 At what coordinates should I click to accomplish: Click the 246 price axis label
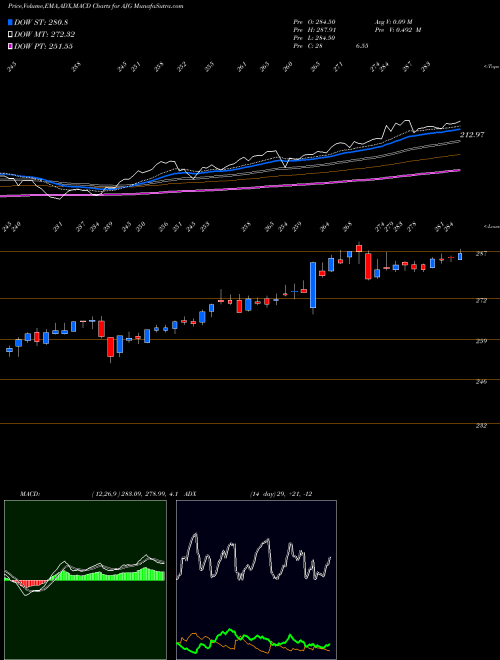point(481,382)
